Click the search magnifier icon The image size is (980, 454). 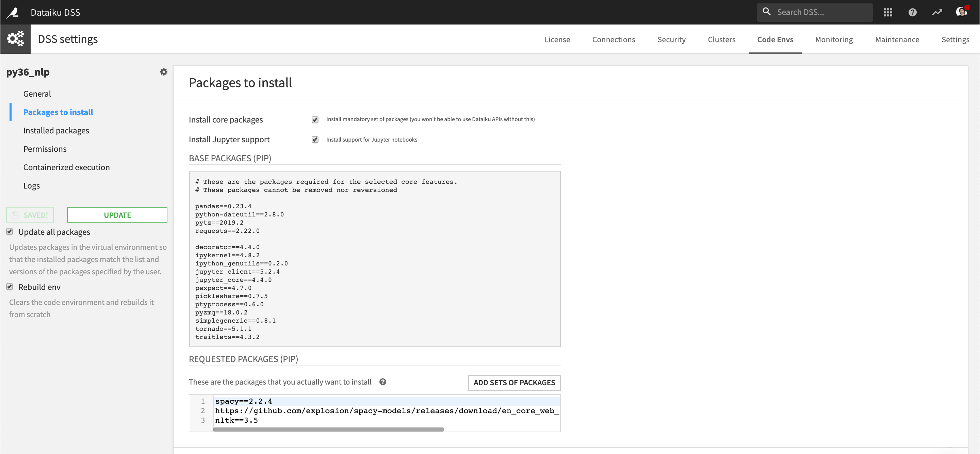[x=767, y=12]
